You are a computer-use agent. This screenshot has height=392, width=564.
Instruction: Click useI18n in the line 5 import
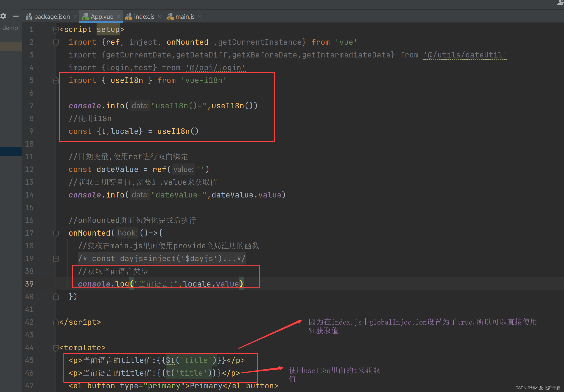point(127,80)
